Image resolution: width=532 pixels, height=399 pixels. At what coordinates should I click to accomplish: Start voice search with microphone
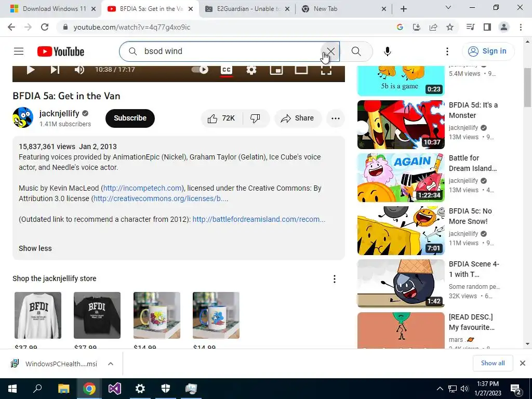tap(388, 51)
